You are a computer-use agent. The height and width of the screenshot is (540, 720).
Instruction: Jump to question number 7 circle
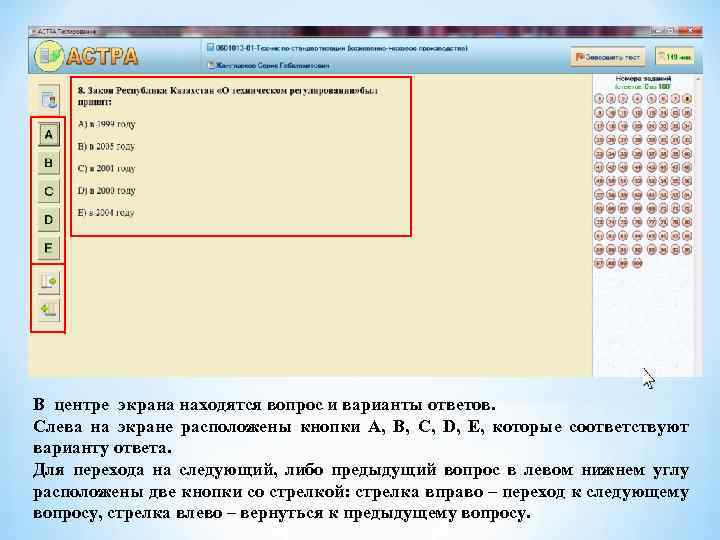click(x=675, y=99)
